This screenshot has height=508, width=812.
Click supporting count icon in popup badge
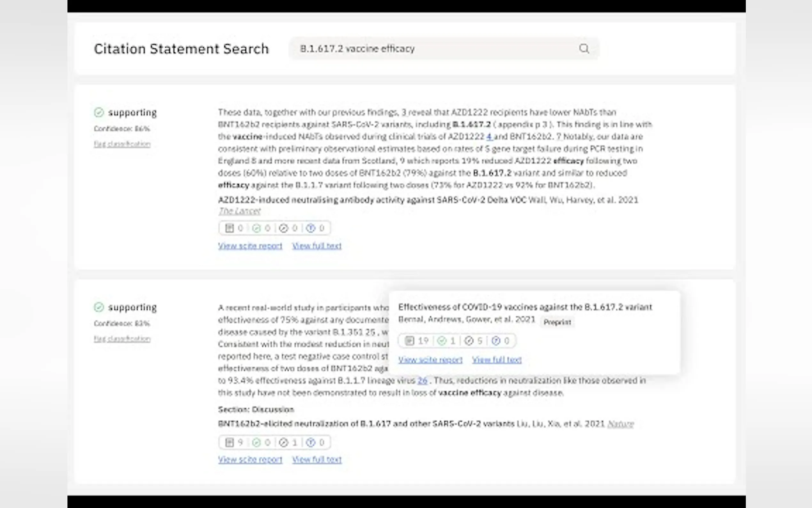point(442,341)
